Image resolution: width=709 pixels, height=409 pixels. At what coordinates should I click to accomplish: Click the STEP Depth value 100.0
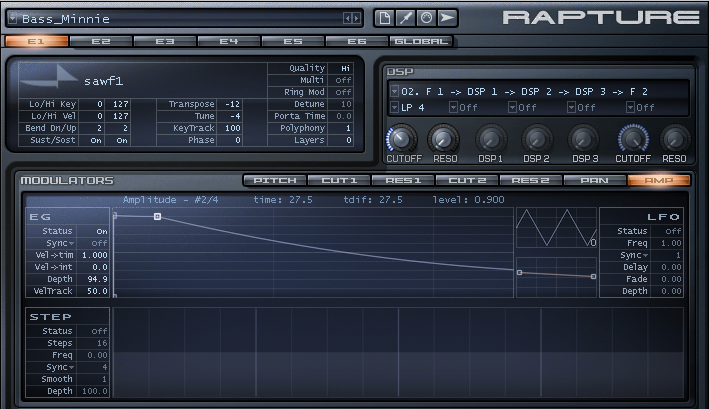(x=95, y=391)
